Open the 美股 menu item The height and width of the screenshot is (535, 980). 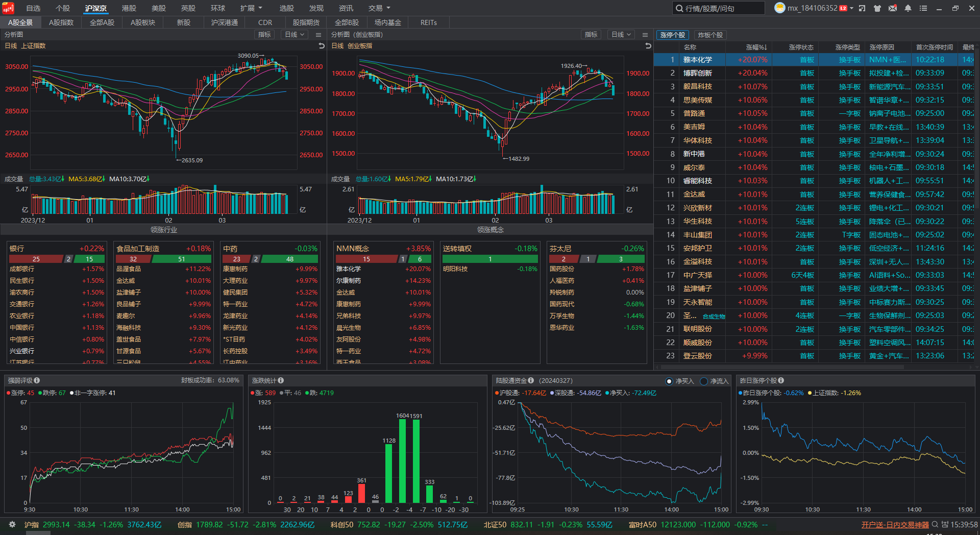click(x=159, y=8)
